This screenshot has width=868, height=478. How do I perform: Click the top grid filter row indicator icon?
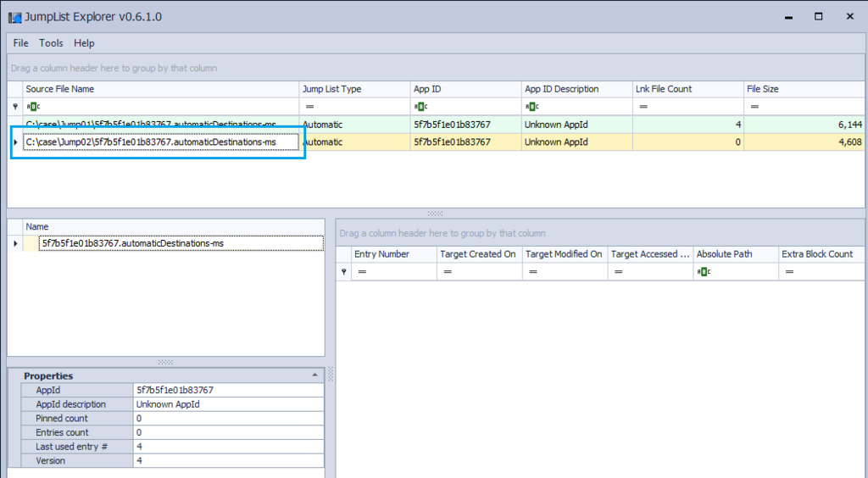point(15,106)
